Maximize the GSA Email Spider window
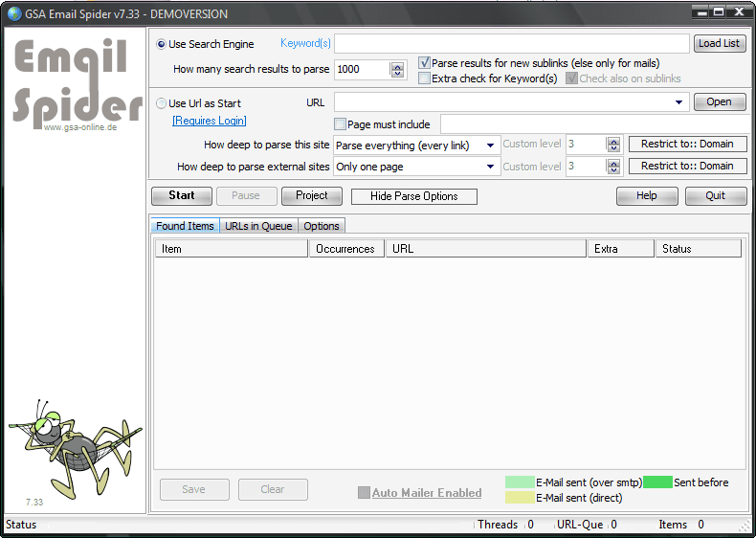 [719, 12]
